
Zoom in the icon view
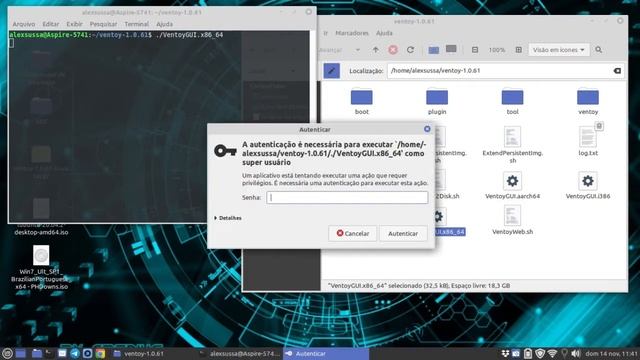518,50
